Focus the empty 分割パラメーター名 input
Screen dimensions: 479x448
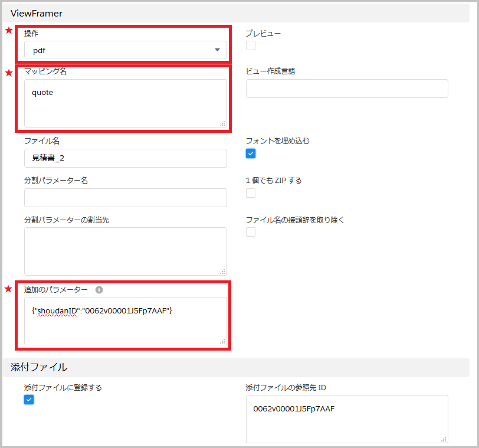pyautogui.click(x=125, y=198)
